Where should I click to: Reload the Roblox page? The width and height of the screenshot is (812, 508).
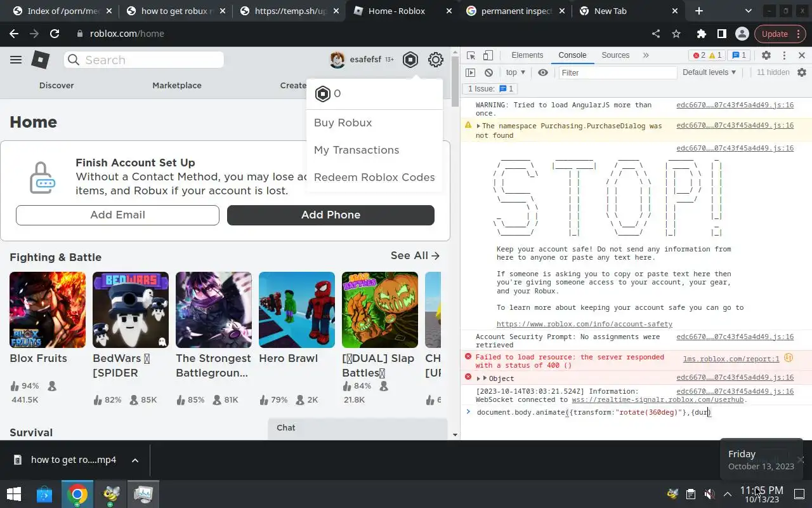point(55,34)
